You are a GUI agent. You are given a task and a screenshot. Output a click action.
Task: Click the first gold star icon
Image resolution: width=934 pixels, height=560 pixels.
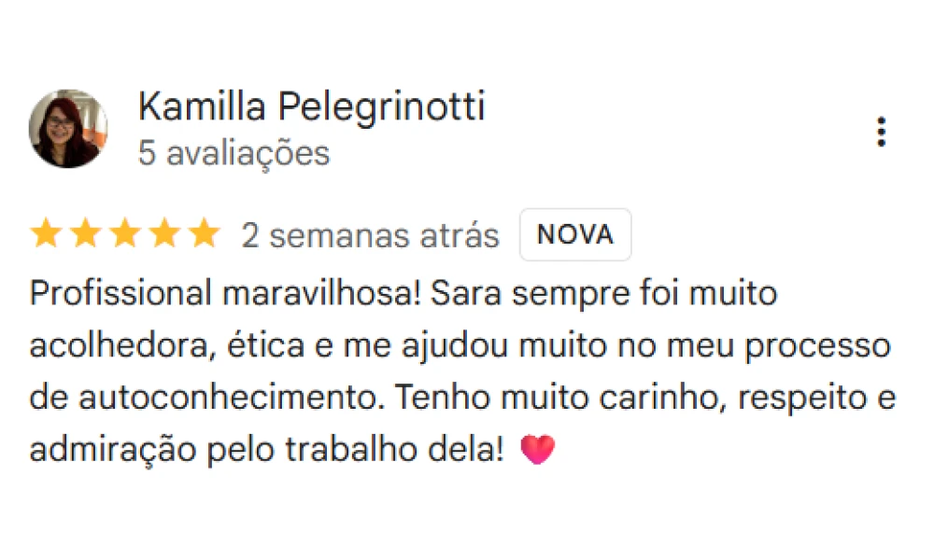(46, 233)
